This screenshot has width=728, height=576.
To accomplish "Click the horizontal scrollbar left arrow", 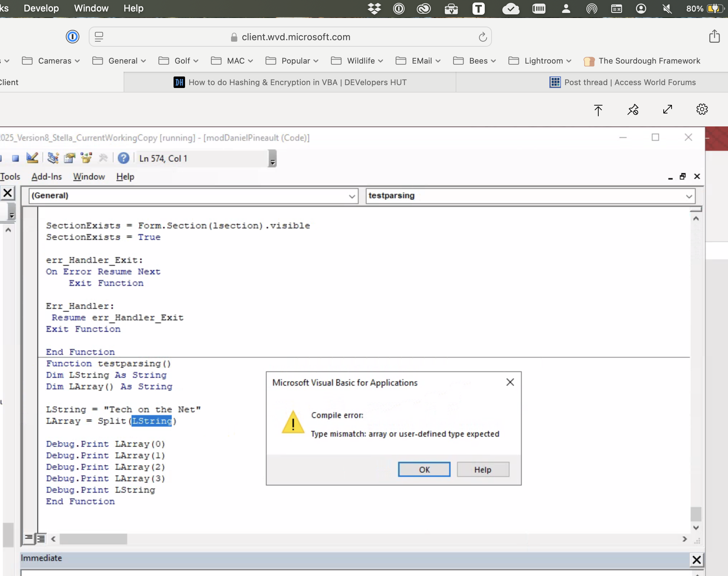I will coord(53,539).
